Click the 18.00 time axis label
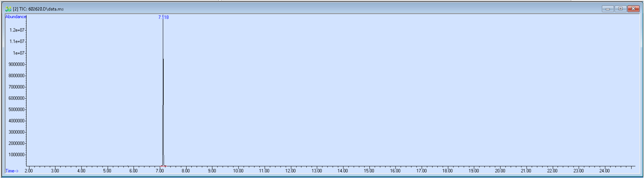Screen dimensions: 644x178 coord(447,171)
